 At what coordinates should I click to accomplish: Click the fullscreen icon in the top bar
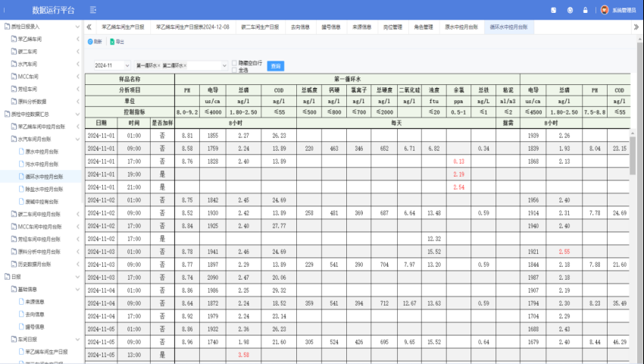point(554,11)
